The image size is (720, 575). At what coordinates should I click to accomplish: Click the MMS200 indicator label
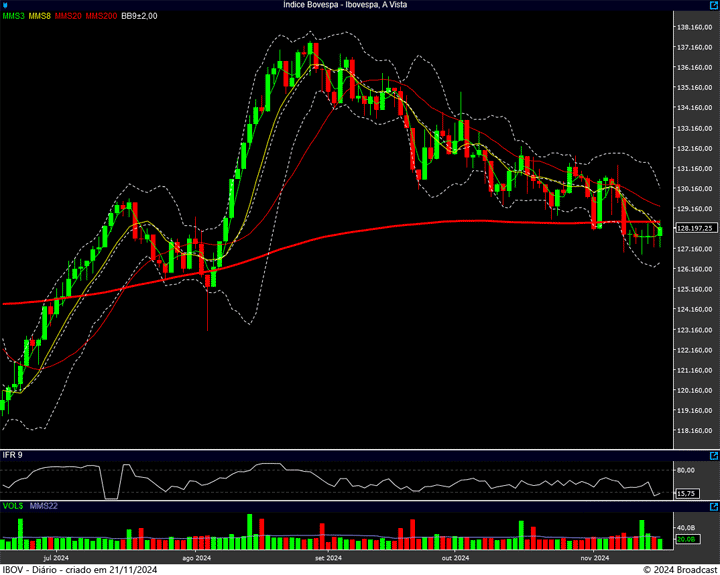[x=100, y=16]
